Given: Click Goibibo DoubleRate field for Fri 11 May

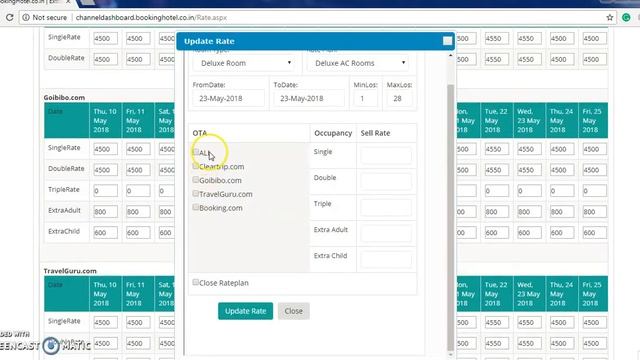Looking at the screenshot, I should [x=138, y=170].
